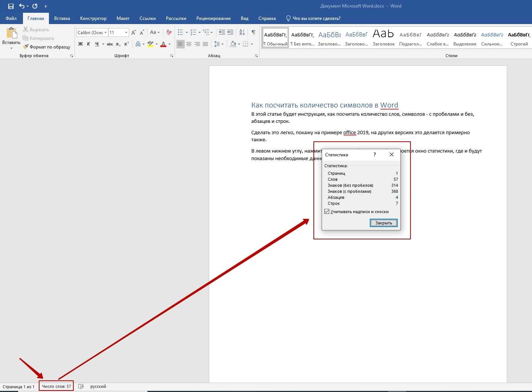This screenshot has height=392, width=532.
Task: Toggle Justify paragraph alignment
Action: 205,44
